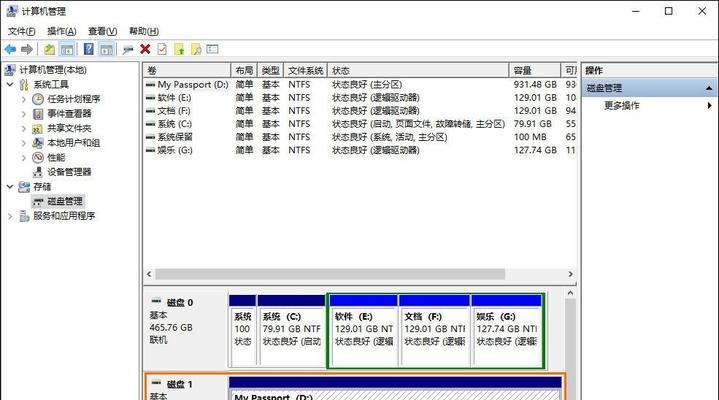This screenshot has width=719, height=400.
Task: Expand 任务计划程序 node arrow
Action: coord(23,99)
